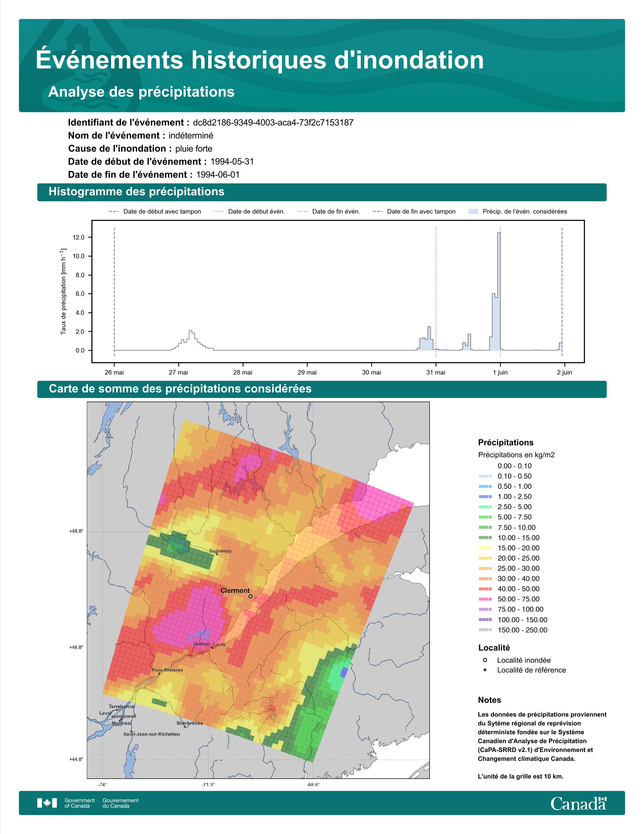Click the Longueuil label on map
Viewport: 644px width, 834px height.
tap(125, 716)
